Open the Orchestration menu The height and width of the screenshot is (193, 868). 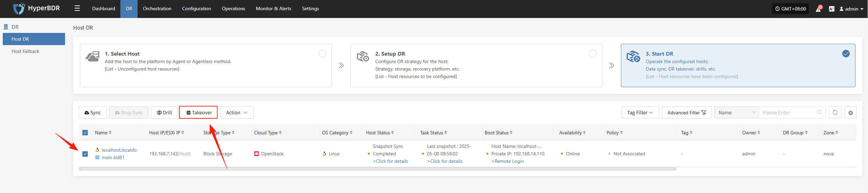(x=157, y=8)
